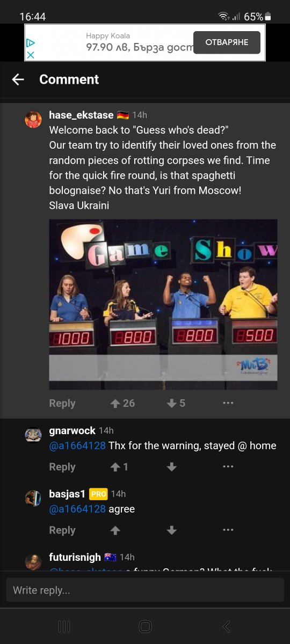Screen dimensions: 290x644
Task: Downvote basjas1's comment
Action: (172, 530)
